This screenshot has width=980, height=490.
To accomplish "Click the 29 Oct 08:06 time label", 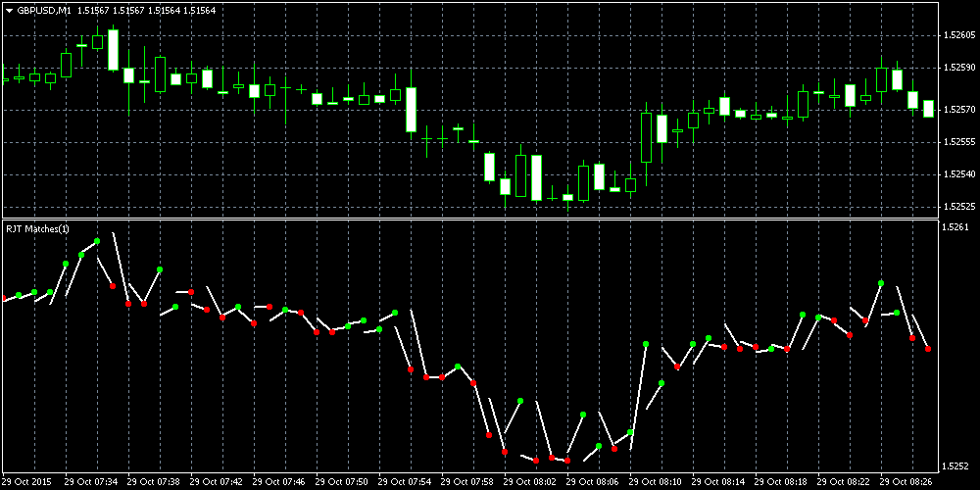I will (595, 482).
